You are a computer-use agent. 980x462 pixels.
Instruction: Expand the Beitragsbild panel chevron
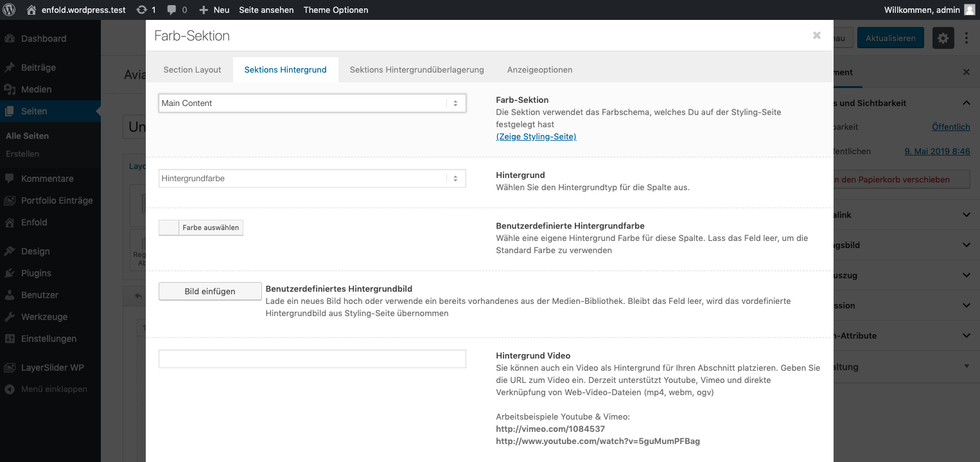pyautogui.click(x=967, y=245)
